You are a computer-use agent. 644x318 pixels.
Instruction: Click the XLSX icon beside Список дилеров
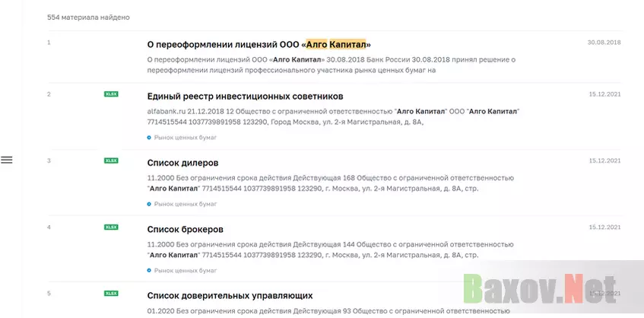coord(111,161)
